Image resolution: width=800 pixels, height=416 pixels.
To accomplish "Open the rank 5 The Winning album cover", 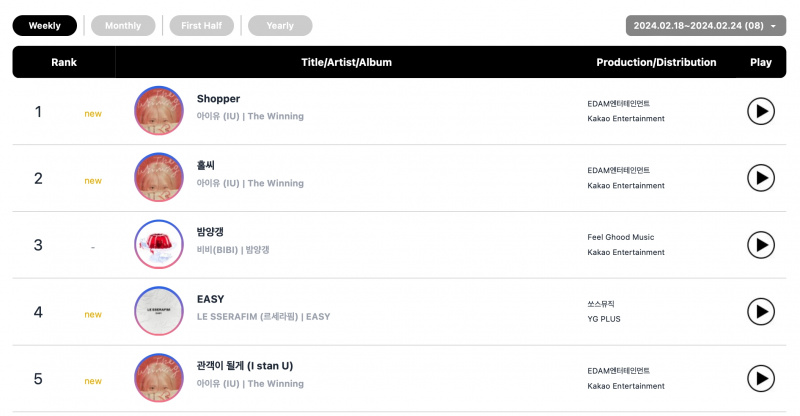I will pyautogui.click(x=159, y=378).
